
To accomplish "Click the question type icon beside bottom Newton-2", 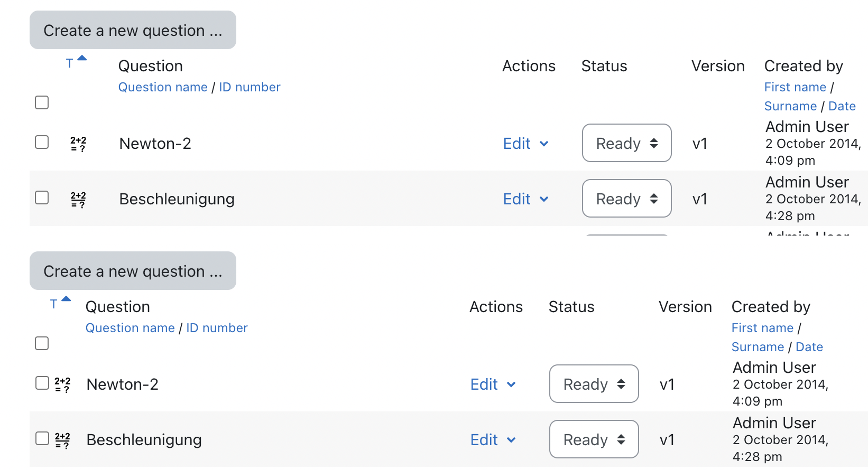I will [x=62, y=384].
